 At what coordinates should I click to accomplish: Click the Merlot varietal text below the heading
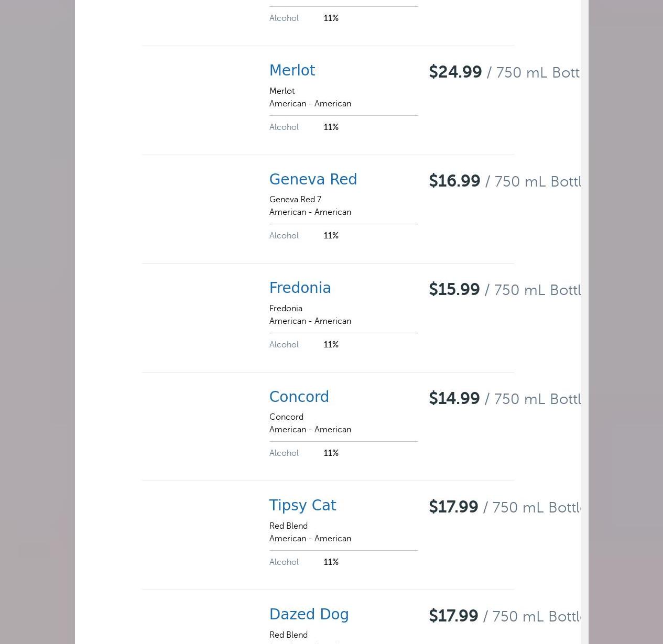[x=282, y=91]
